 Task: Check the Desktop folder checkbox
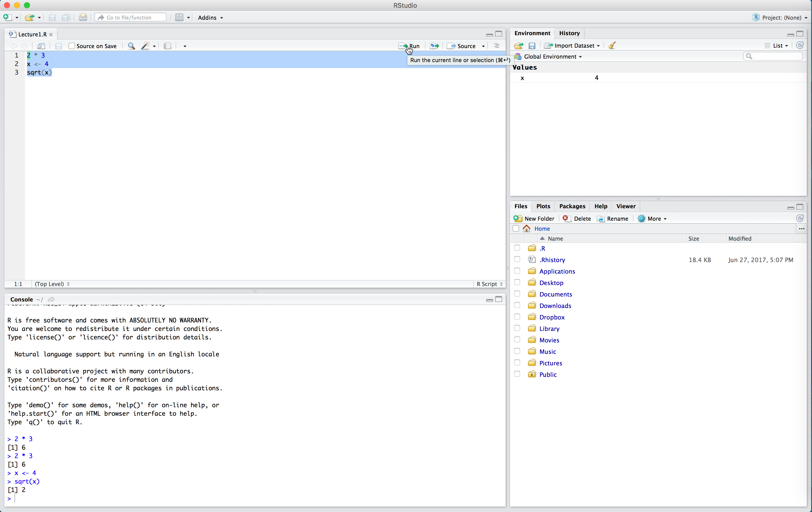[517, 282]
